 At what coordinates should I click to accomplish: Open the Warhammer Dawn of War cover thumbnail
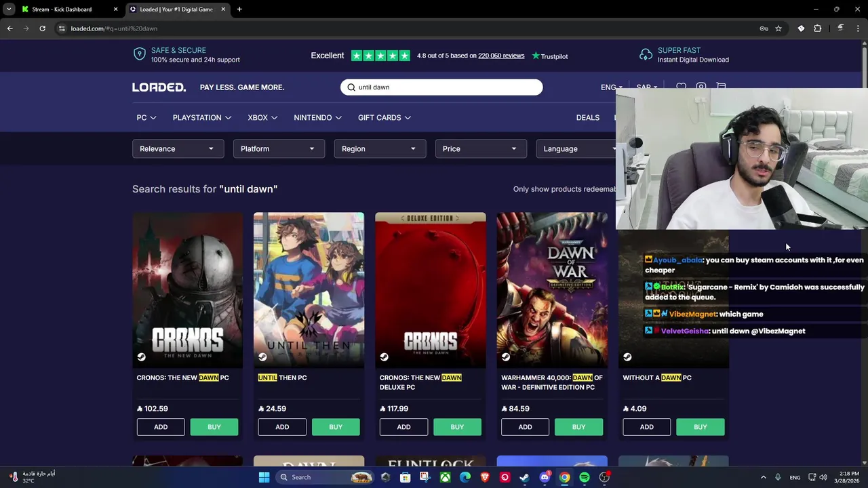(x=552, y=290)
